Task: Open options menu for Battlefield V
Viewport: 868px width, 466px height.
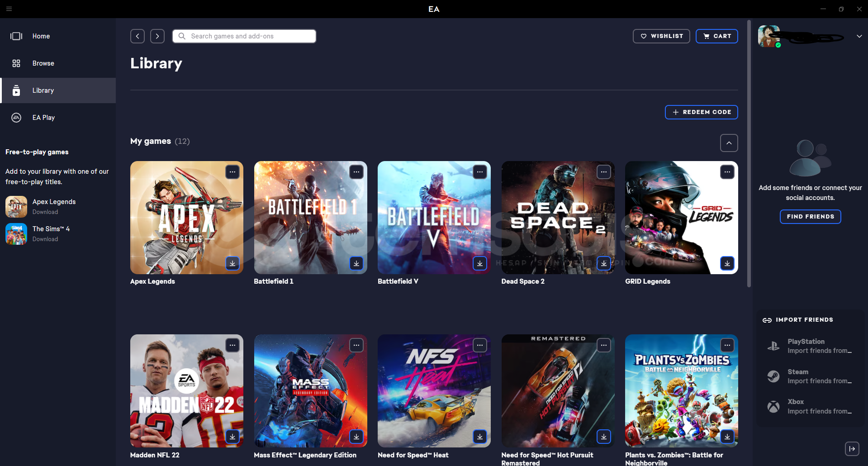Action: click(x=480, y=172)
